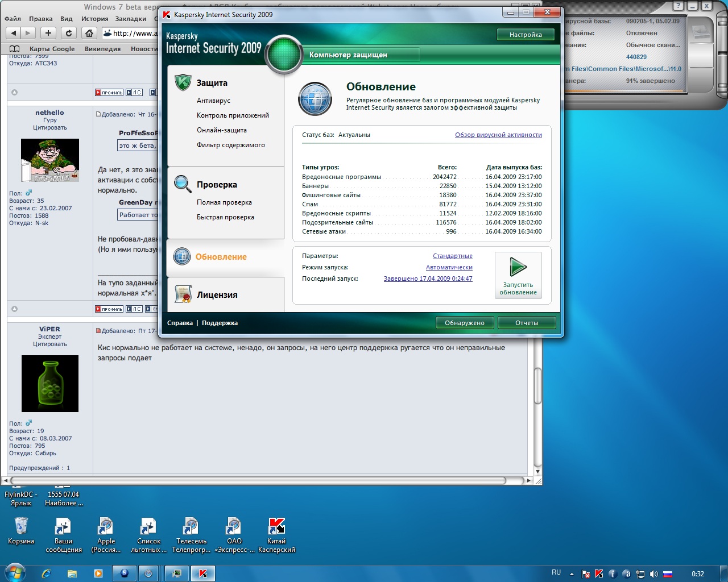Image resolution: width=728 pixels, height=582 pixels.
Task: Open Карты Google bookmark in browser
Action: tap(52, 49)
